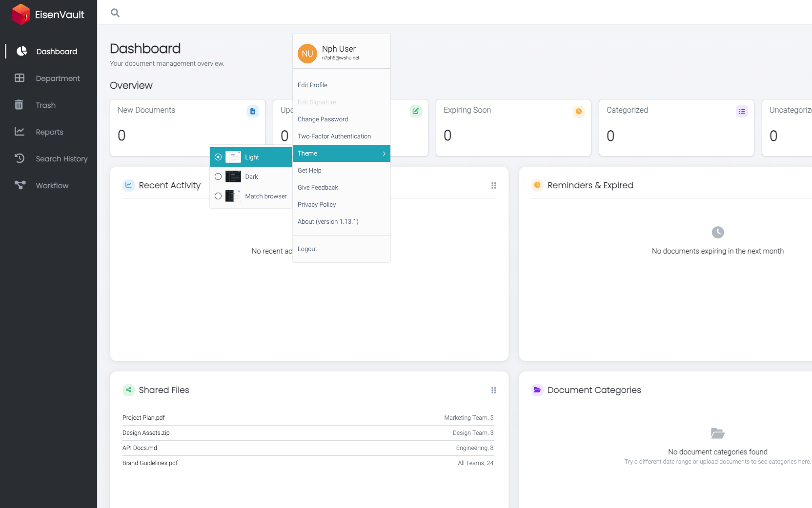Open Recent Activity widget grip menu
Image resolution: width=812 pixels, height=508 pixels.
[x=494, y=185]
